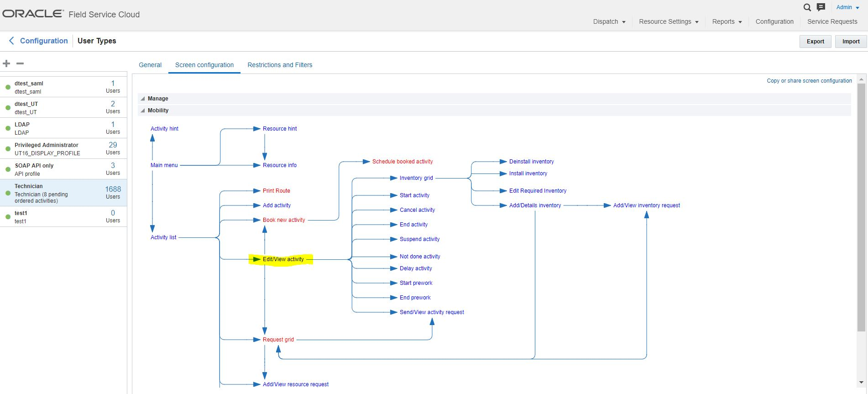Go to Configuration in top navigation

(774, 21)
